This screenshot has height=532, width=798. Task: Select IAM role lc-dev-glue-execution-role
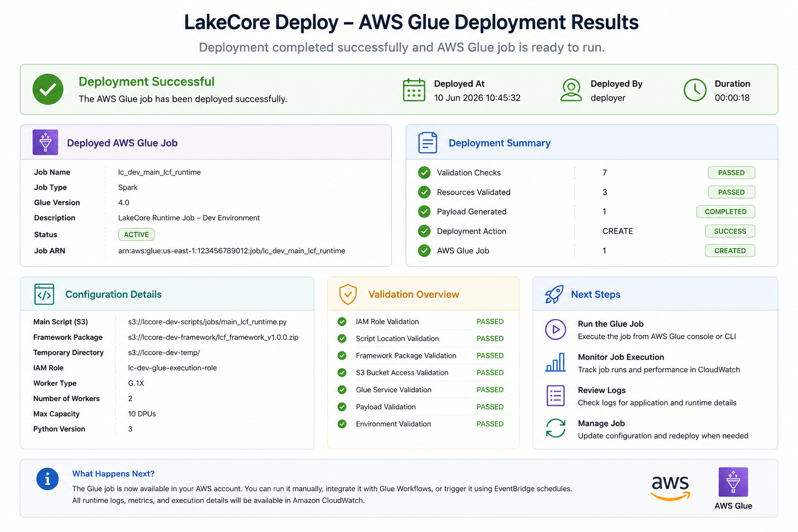pos(172,368)
